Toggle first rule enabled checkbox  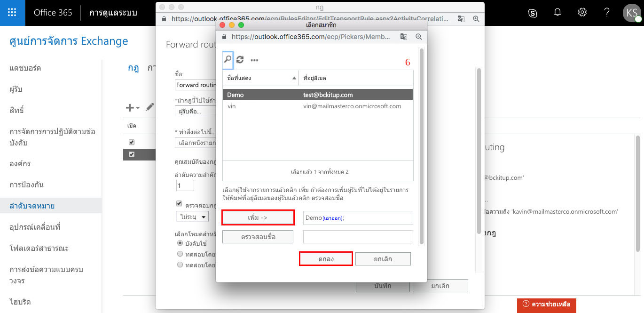point(132,142)
